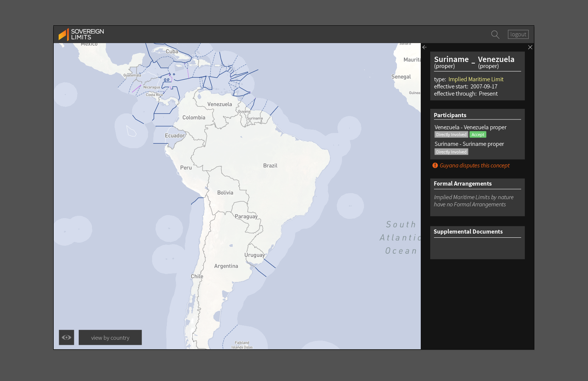The height and width of the screenshot is (381, 588).
Task: Select Venezuela - Venezuela proper participant
Action: click(x=470, y=127)
